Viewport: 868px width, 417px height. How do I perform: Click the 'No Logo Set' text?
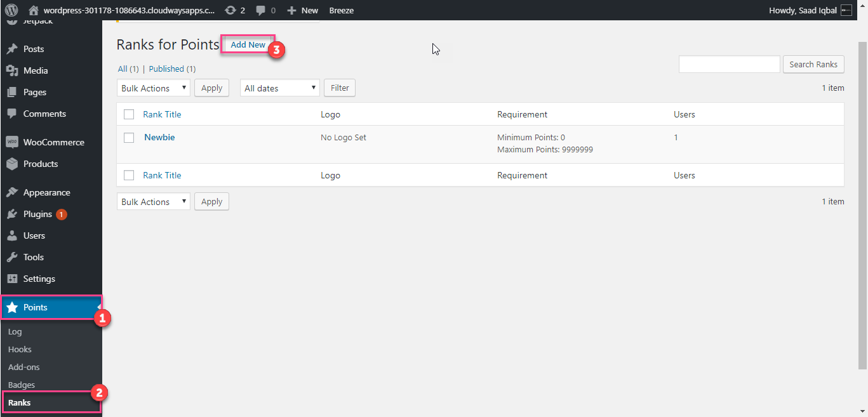coord(344,138)
